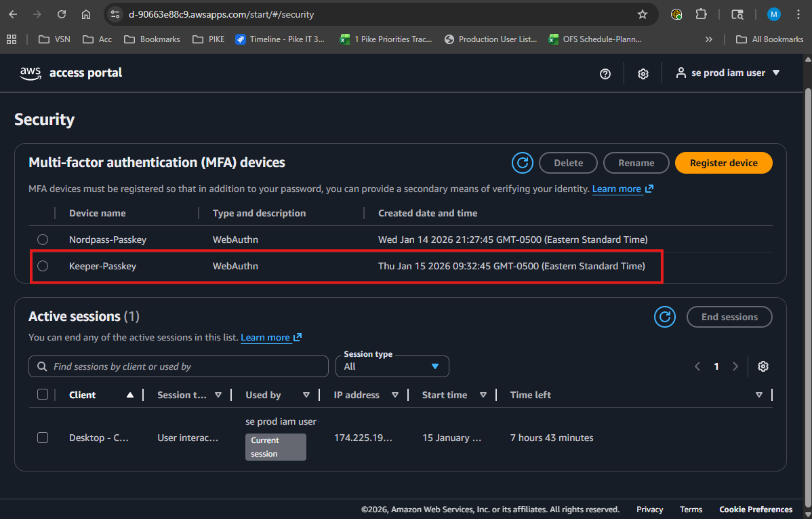Image resolution: width=812 pixels, height=519 pixels.
Task: Click the browser forward arrow
Action: [x=37, y=14]
